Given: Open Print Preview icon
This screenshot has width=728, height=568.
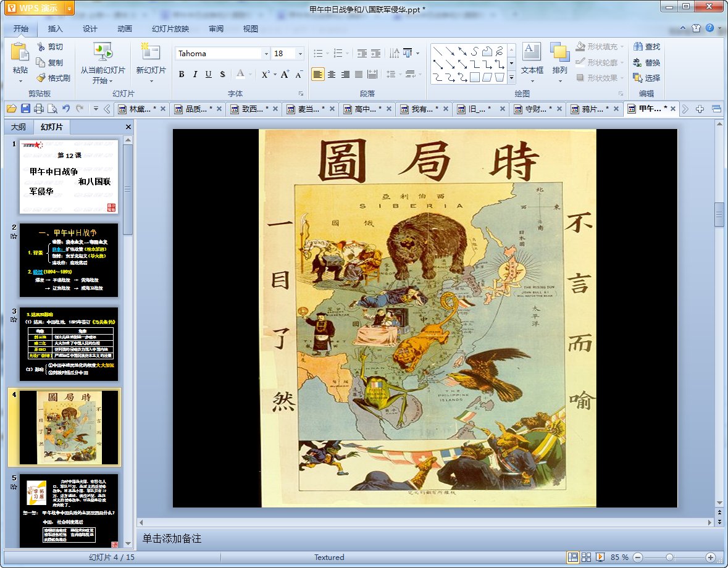Looking at the screenshot, I should pos(52,109).
